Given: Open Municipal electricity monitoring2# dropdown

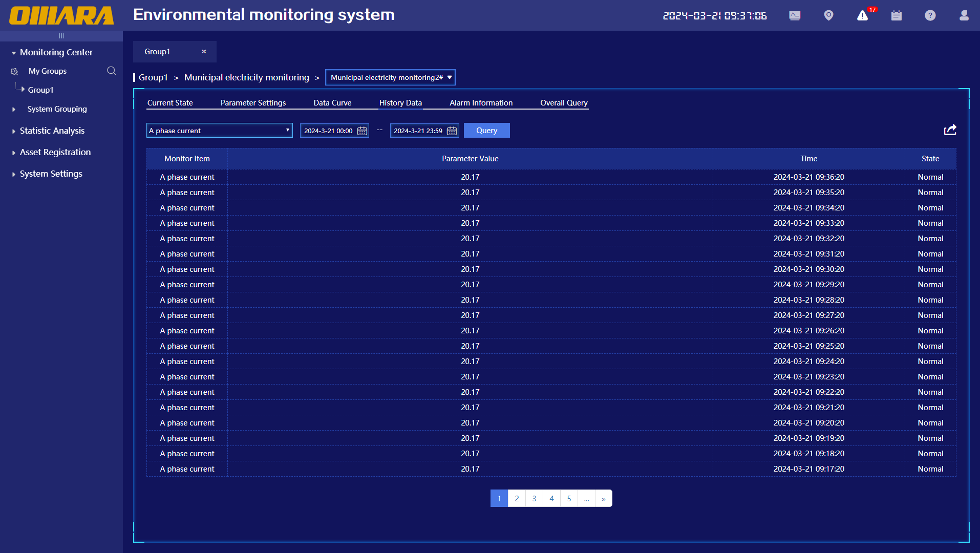Looking at the screenshot, I should (390, 77).
